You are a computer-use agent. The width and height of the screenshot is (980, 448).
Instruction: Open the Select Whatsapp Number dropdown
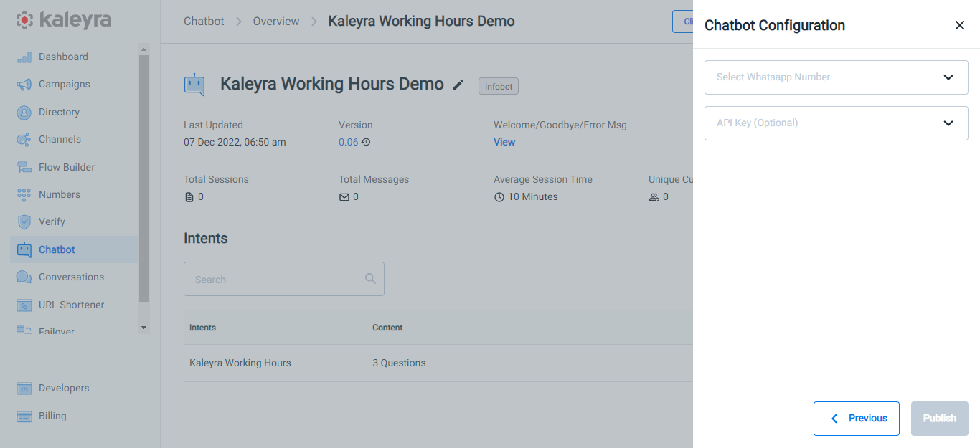[837, 77]
